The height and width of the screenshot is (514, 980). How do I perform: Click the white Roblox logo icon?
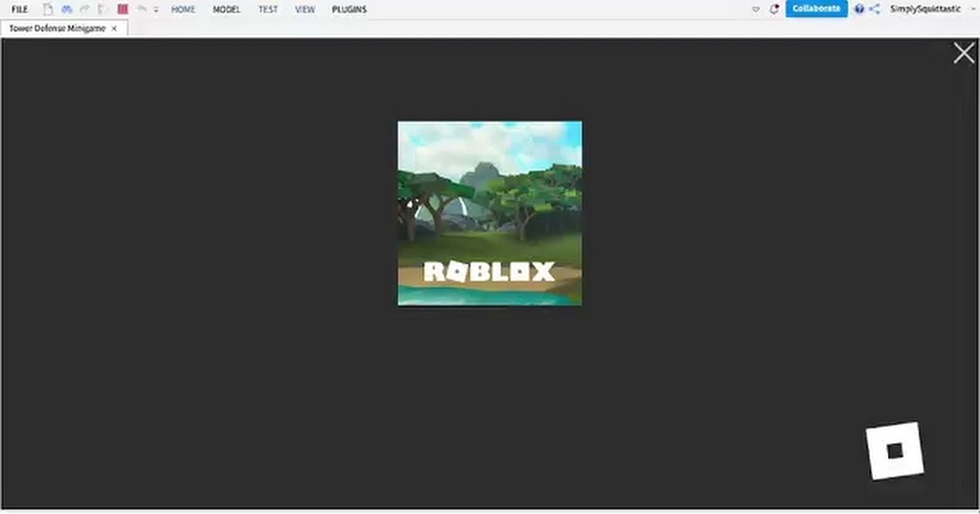click(895, 451)
